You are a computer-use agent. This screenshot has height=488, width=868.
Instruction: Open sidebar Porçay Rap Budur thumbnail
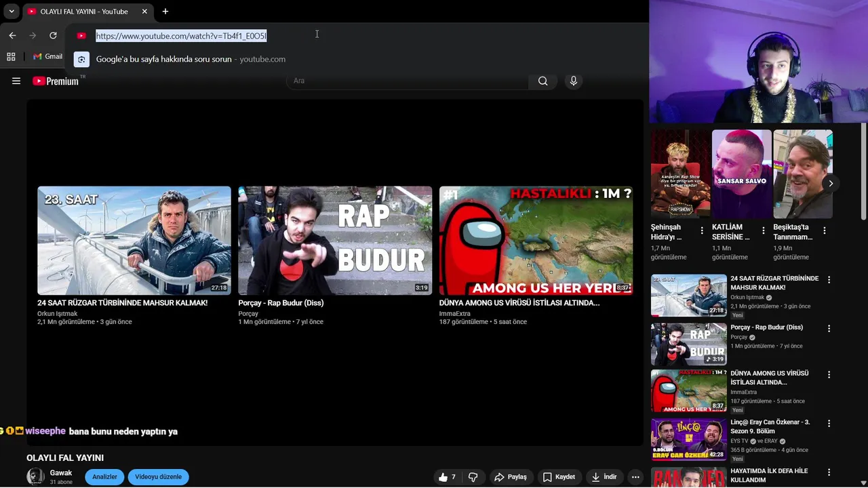(x=689, y=344)
